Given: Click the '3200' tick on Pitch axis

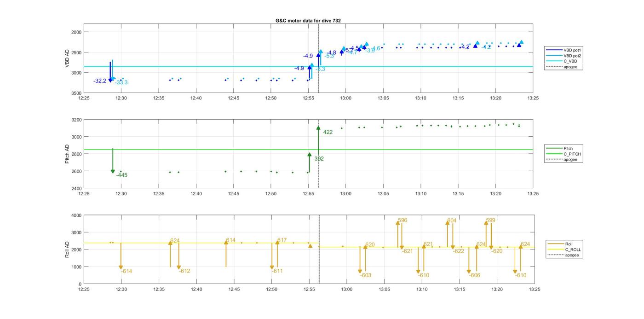Looking at the screenshot, I should [76, 120].
